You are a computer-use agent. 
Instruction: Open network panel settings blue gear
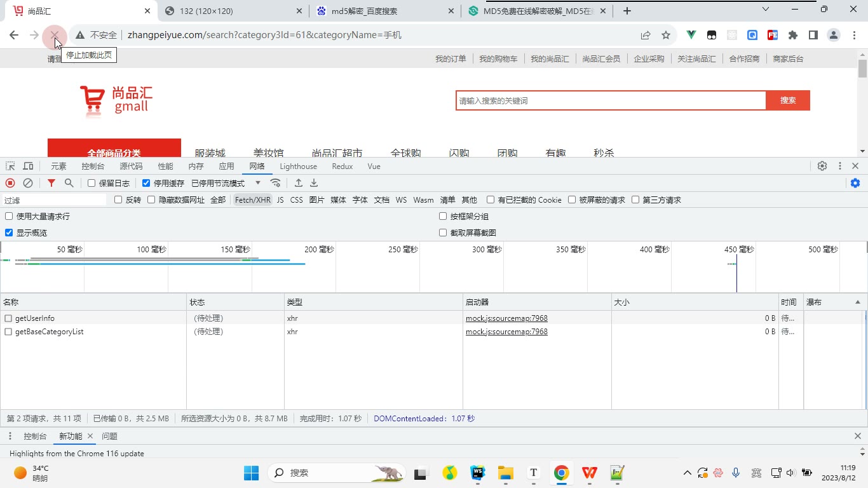pyautogui.click(x=855, y=183)
